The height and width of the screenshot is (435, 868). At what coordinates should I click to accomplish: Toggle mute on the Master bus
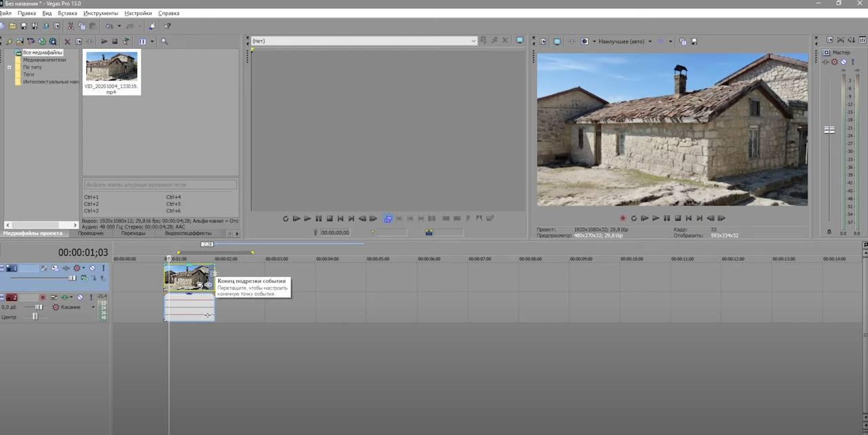[x=844, y=62]
